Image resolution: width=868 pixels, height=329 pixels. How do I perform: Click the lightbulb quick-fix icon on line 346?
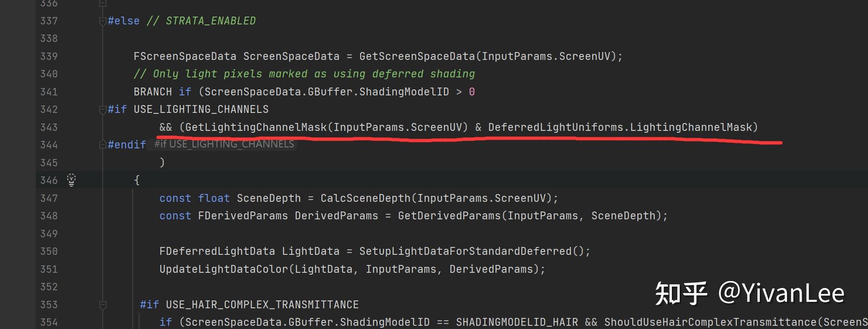[x=71, y=180]
